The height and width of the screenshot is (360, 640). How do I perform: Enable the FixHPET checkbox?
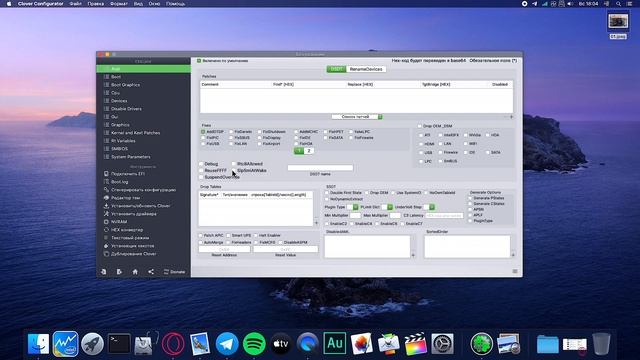pyautogui.click(x=326, y=132)
